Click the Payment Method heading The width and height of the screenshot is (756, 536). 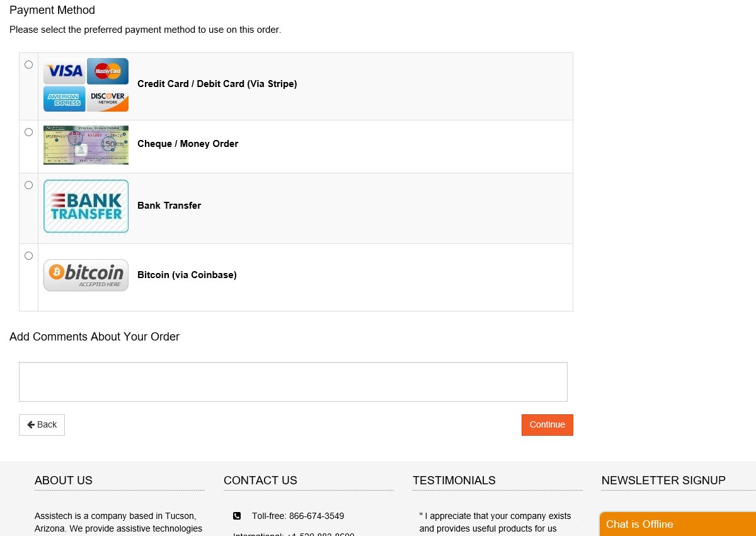point(52,10)
